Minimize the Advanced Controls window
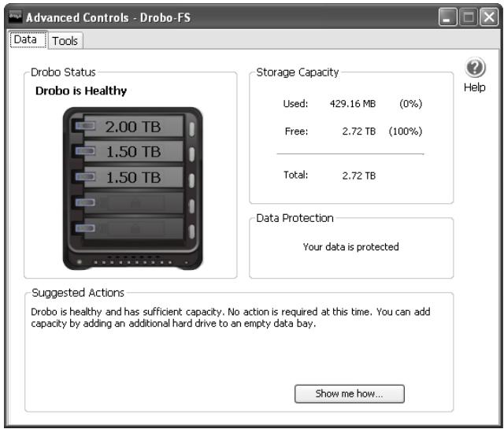Image resolution: width=504 pixels, height=429 pixels. [x=448, y=17]
